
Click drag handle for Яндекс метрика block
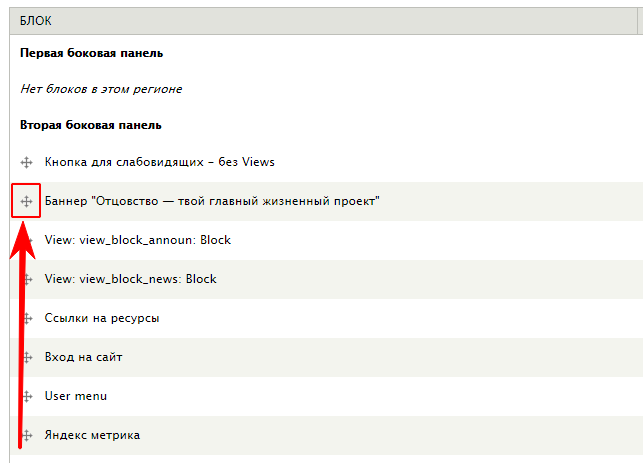pos(26,435)
